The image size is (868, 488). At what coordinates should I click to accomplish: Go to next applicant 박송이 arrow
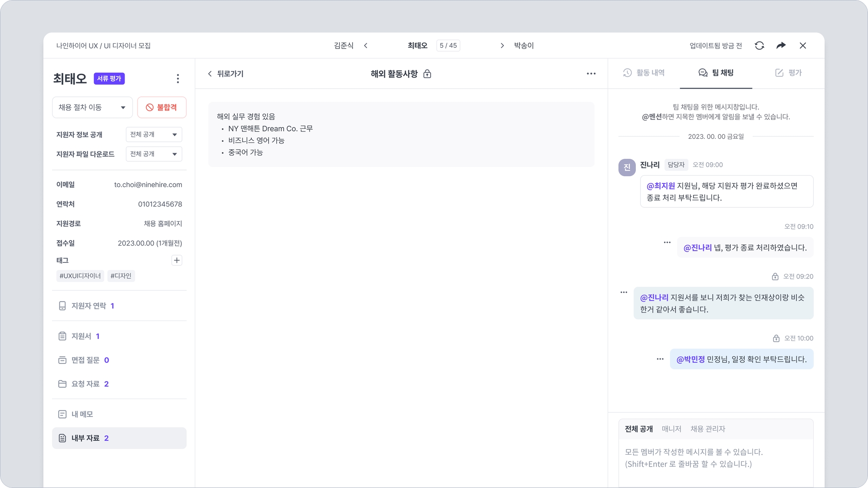502,46
